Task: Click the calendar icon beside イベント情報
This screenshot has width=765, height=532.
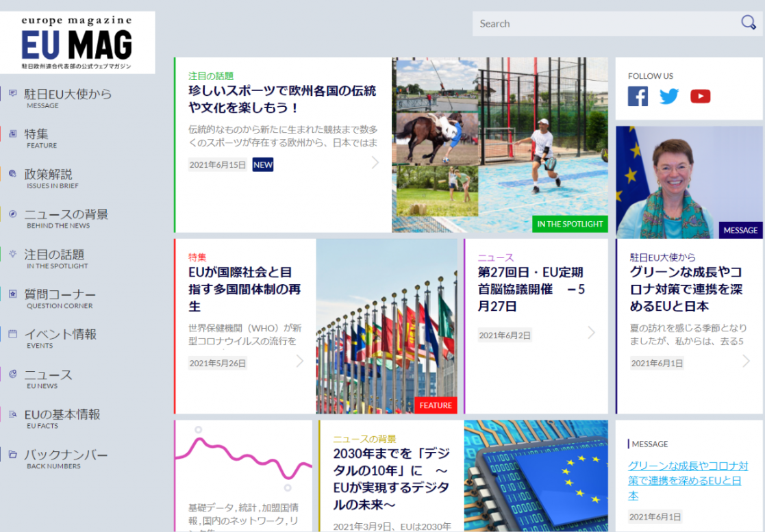Action: (x=13, y=334)
